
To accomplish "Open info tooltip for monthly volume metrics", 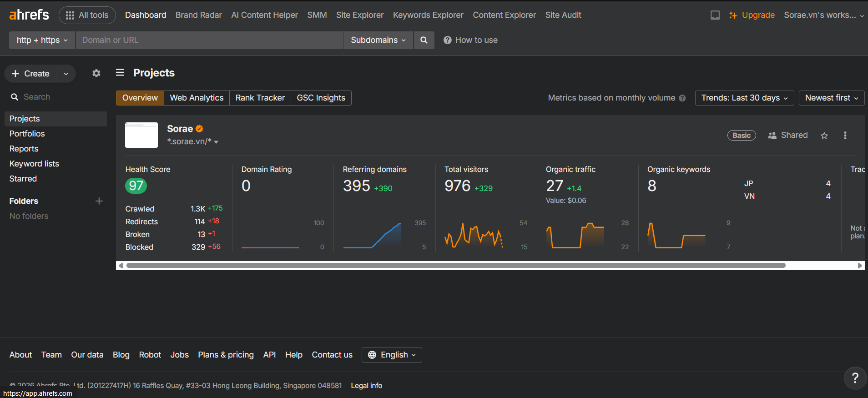I will pos(682,98).
